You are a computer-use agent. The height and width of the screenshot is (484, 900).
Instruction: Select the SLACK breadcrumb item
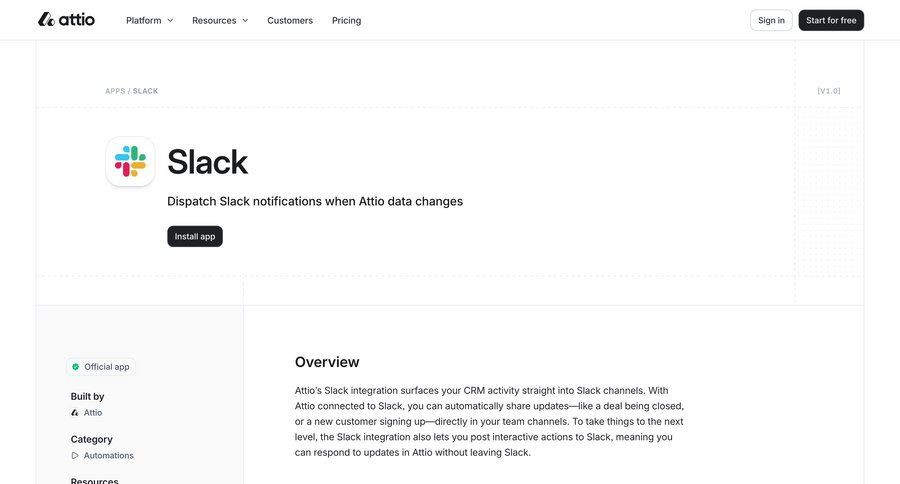tap(146, 91)
